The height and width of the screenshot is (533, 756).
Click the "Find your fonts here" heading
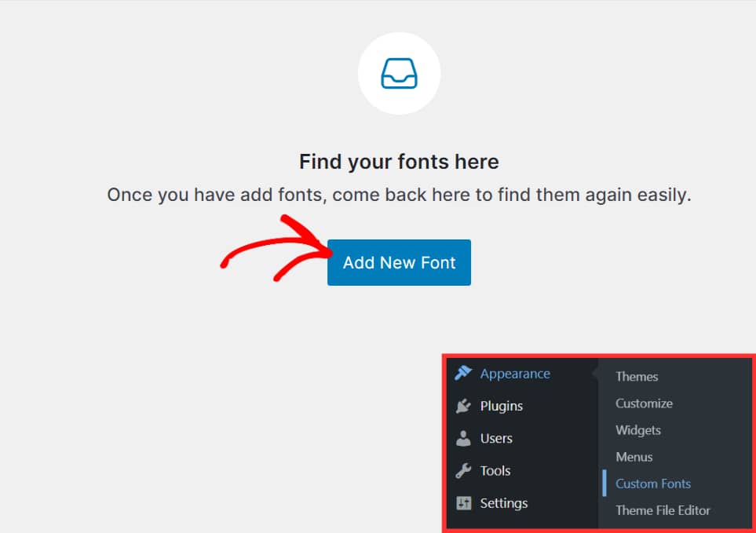(x=399, y=162)
